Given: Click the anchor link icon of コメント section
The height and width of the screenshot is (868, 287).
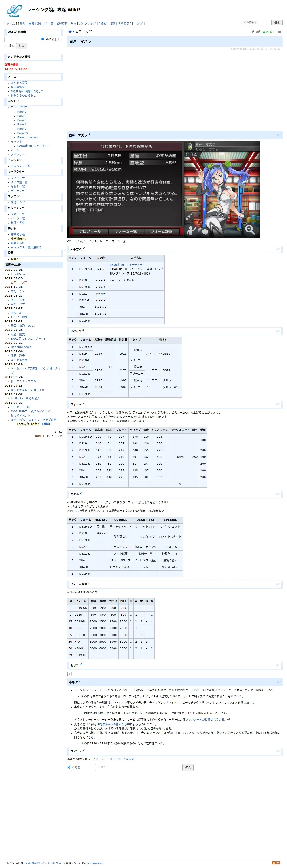Looking at the screenshot, I should coord(278,751).
